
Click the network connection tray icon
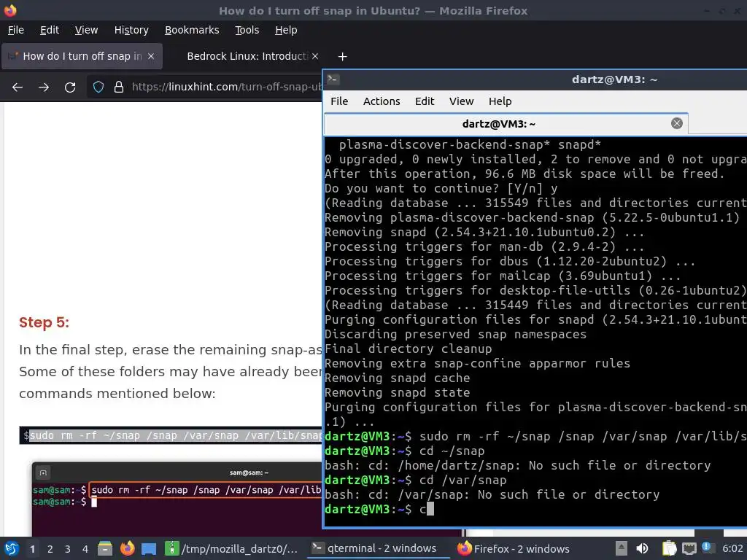tap(689, 548)
